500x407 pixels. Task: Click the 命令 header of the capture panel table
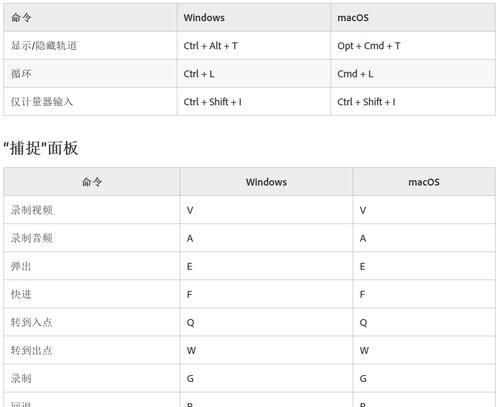92,182
